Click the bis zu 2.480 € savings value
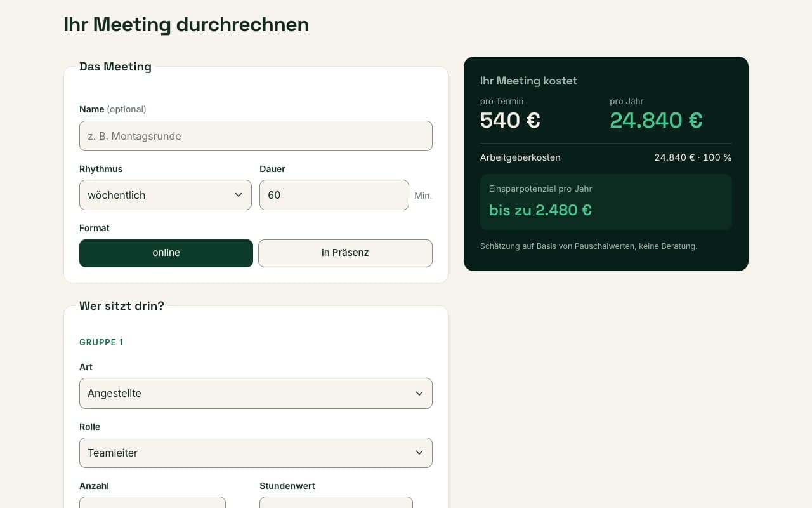 click(540, 210)
